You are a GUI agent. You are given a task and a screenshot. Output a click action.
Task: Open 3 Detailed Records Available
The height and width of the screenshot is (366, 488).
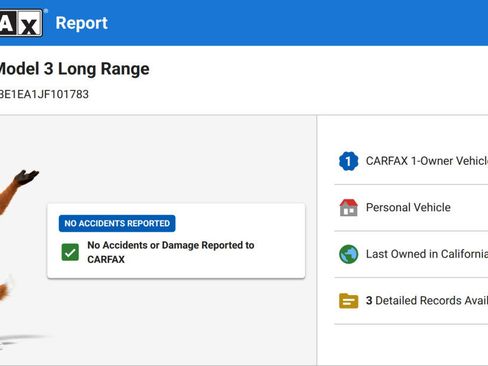tap(427, 301)
